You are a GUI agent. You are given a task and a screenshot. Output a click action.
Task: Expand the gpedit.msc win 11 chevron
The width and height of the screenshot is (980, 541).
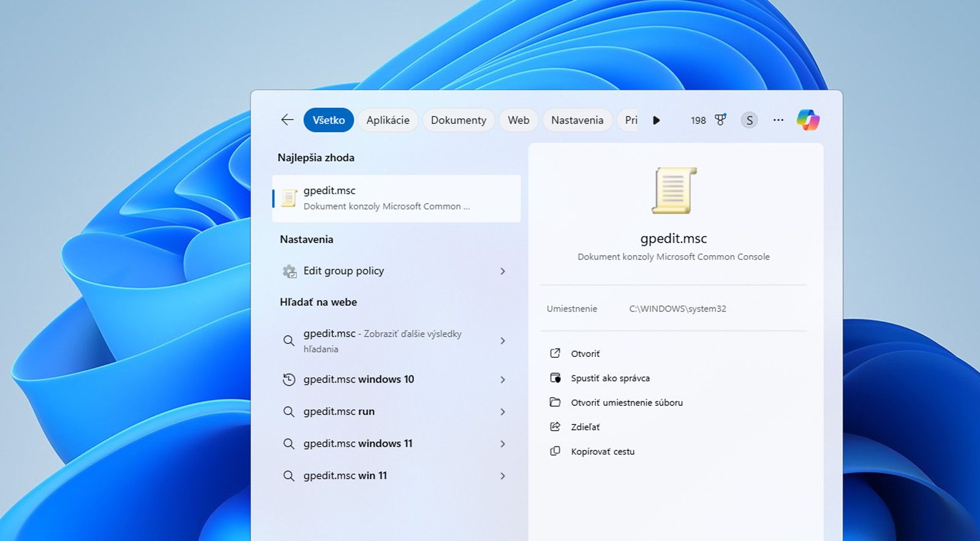[x=503, y=476]
